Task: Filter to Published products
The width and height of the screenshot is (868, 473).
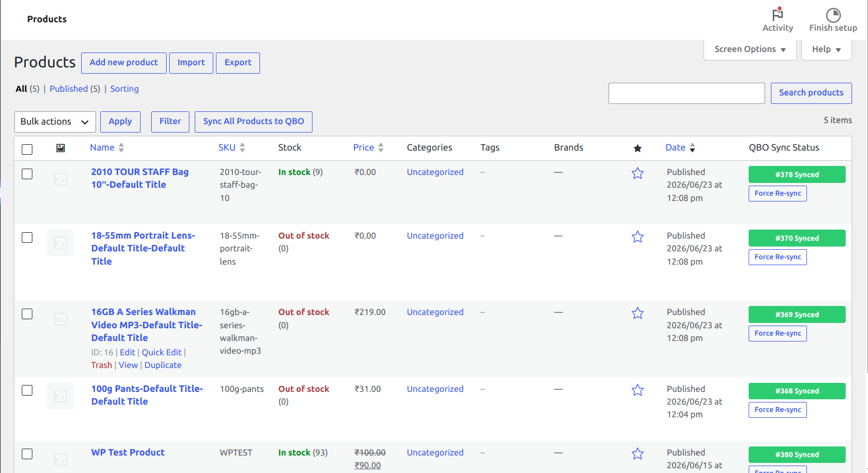Action: tap(69, 89)
